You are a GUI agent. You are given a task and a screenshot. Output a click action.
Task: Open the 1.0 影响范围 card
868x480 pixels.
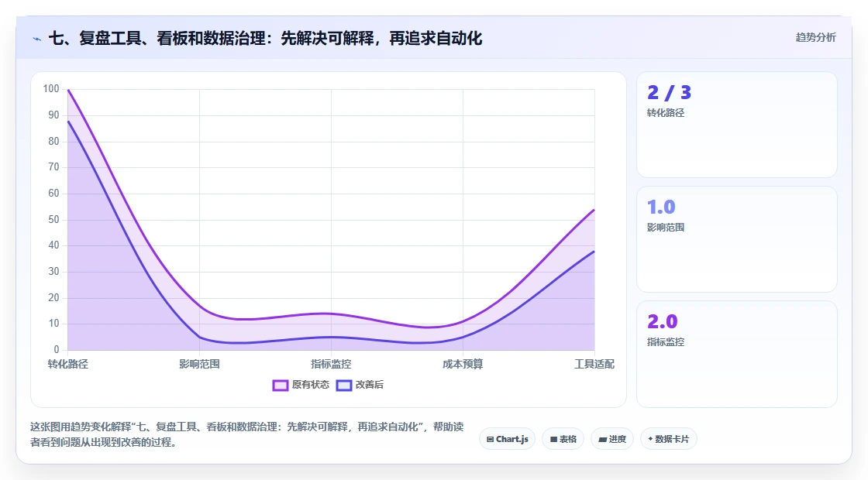737,239
